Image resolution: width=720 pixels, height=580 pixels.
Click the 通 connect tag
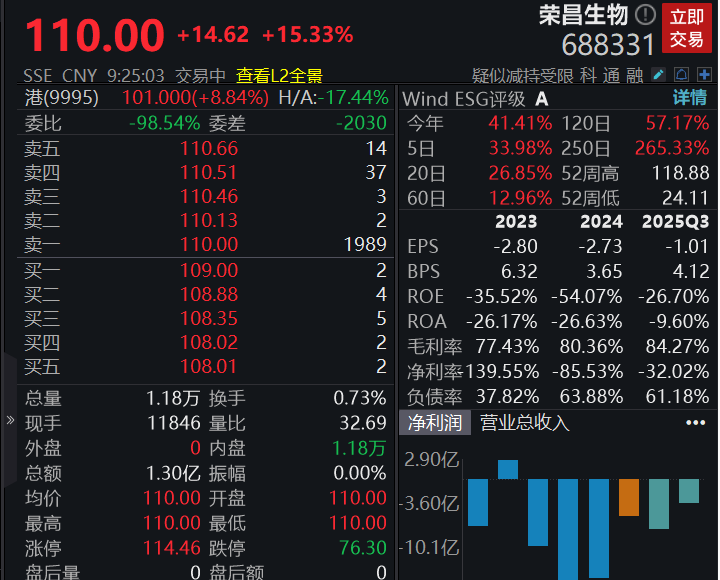611,76
